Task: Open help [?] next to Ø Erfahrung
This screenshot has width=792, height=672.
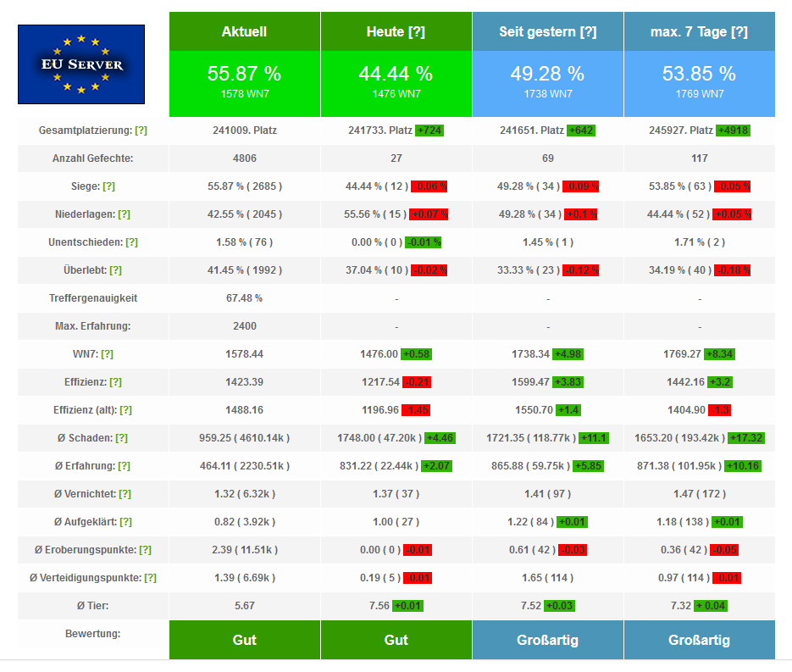Action: (x=124, y=466)
